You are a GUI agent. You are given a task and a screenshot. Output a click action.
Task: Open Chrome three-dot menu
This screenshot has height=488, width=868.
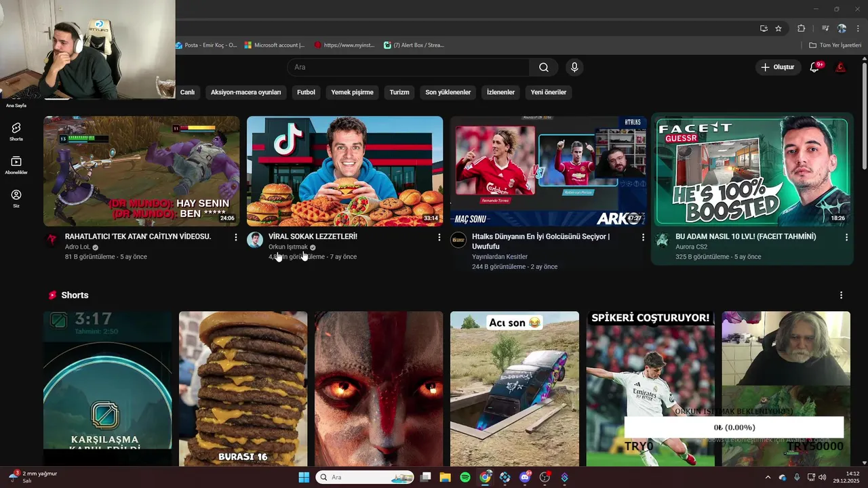(859, 28)
